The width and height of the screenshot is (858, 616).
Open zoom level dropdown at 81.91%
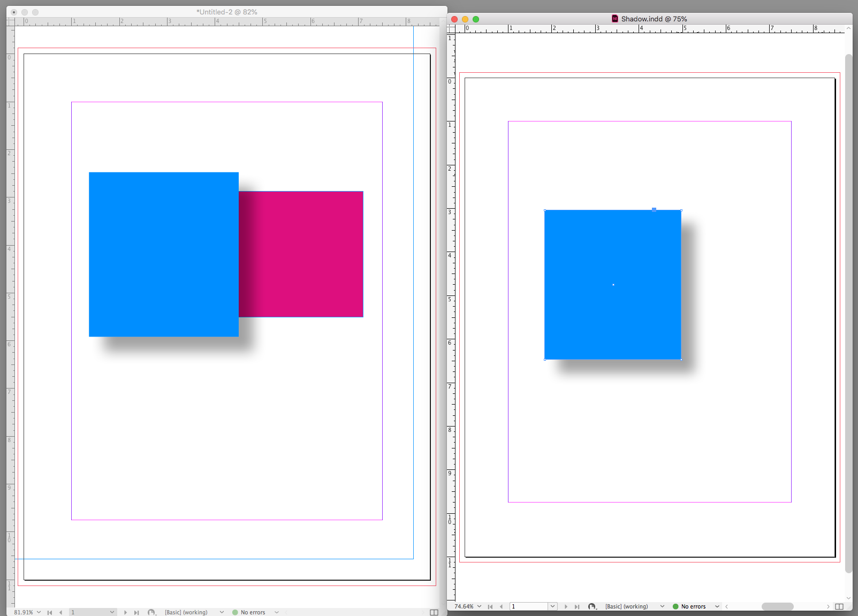click(x=39, y=612)
